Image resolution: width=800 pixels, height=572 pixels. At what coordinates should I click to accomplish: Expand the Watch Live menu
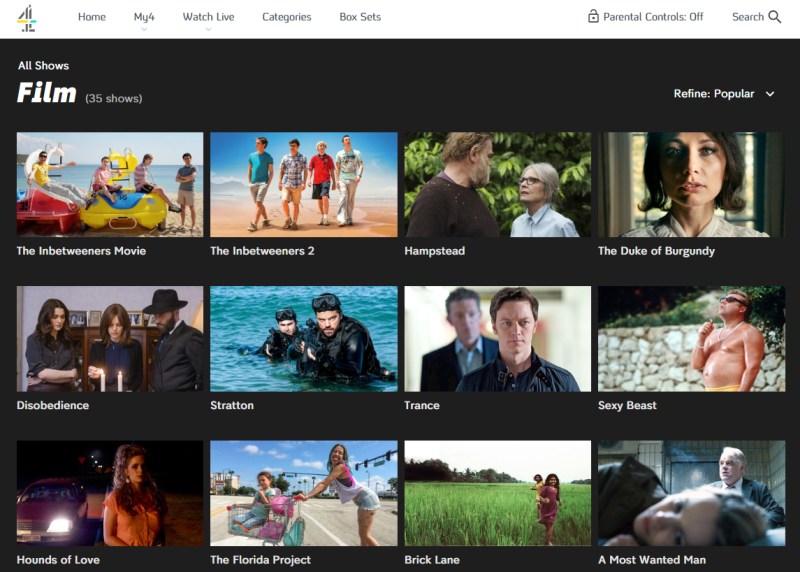click(x=208, y=17)
